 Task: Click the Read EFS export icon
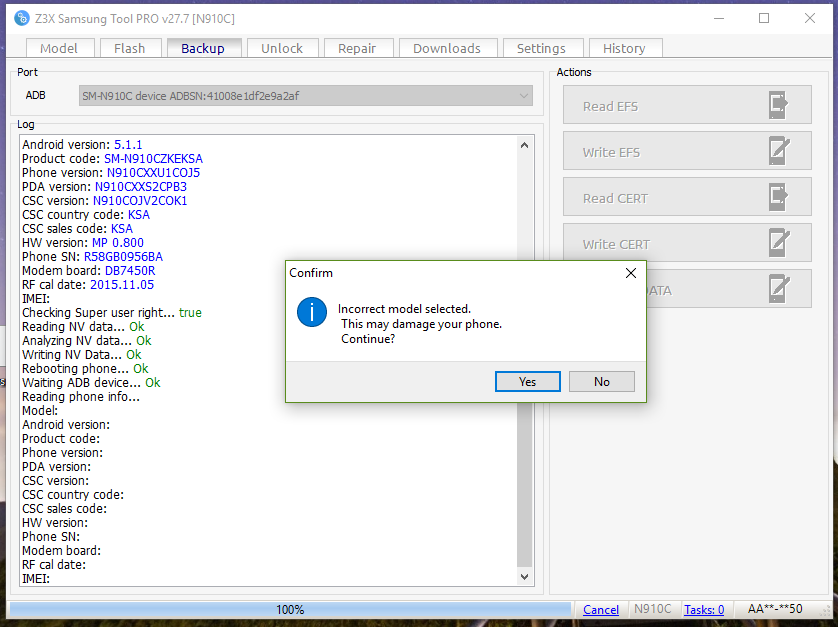(778, 105)
